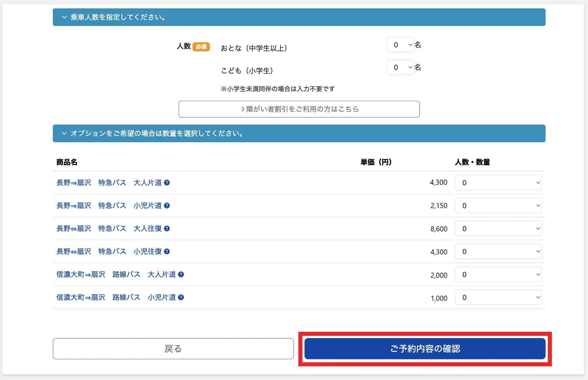Image resolution: width=588 pixels, height=380 pixels.
Task: Click help icon beside 信濃大町⇒扇沢 大人片道
Action: coord(181,274)
